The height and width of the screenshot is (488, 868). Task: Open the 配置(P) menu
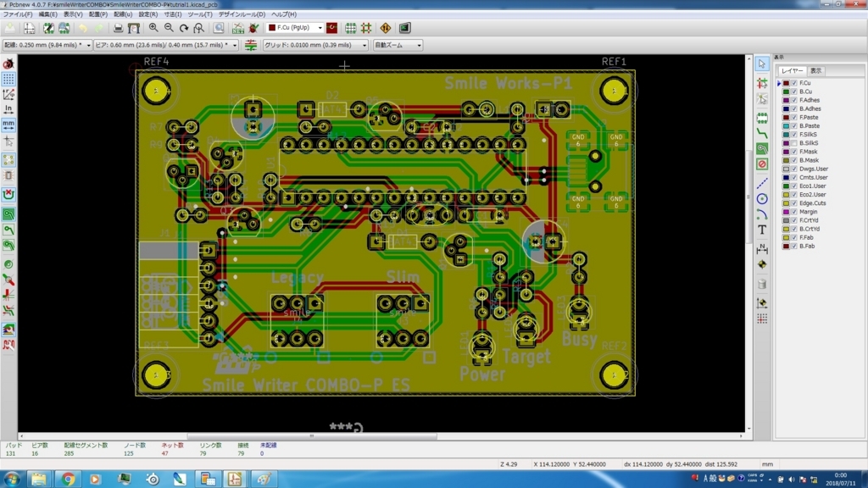[98, 14]
